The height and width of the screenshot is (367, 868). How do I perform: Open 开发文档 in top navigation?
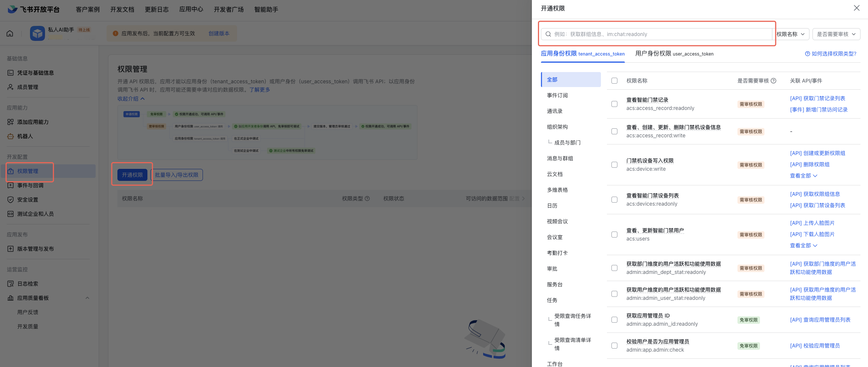click(x=122, y=9)
